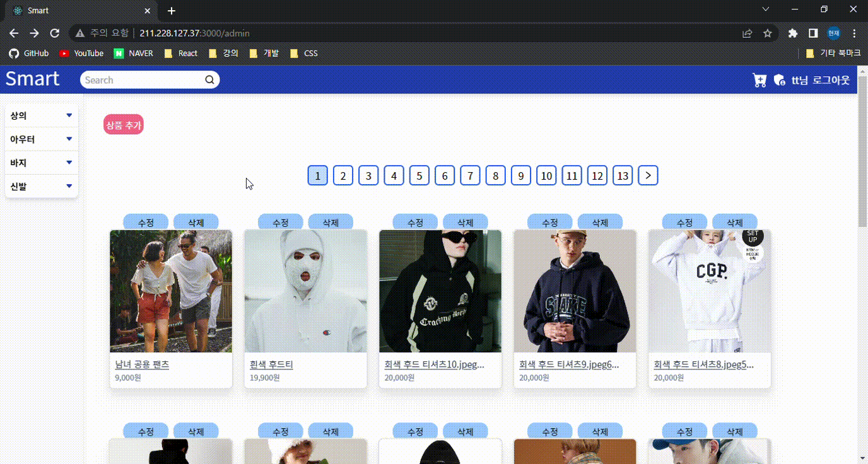Open a new browser tab
This screenshot has height=464, width=868.
point(172,11)
